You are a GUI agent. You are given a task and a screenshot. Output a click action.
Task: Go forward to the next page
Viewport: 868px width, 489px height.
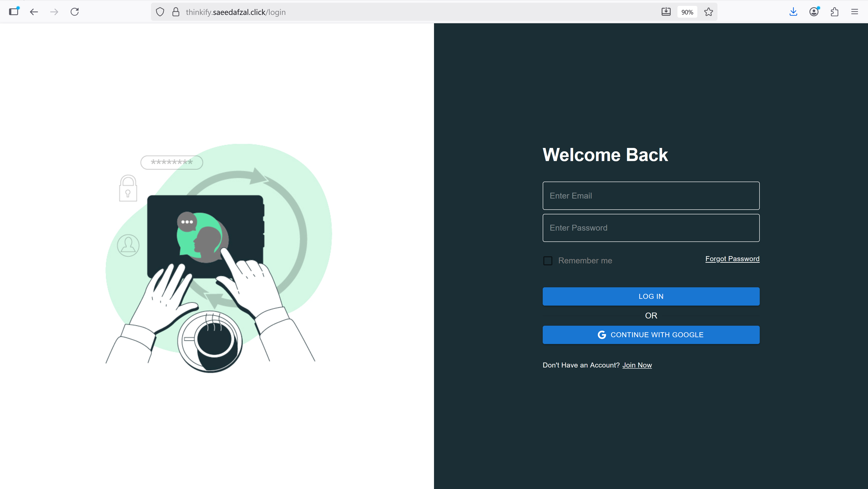(x=54, y=12)
